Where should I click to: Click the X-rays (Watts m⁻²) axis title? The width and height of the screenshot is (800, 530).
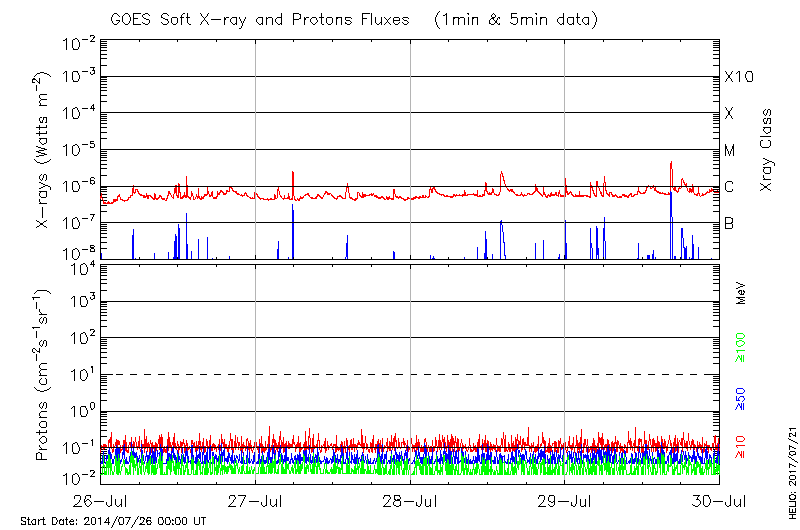(x=44, y=150)
